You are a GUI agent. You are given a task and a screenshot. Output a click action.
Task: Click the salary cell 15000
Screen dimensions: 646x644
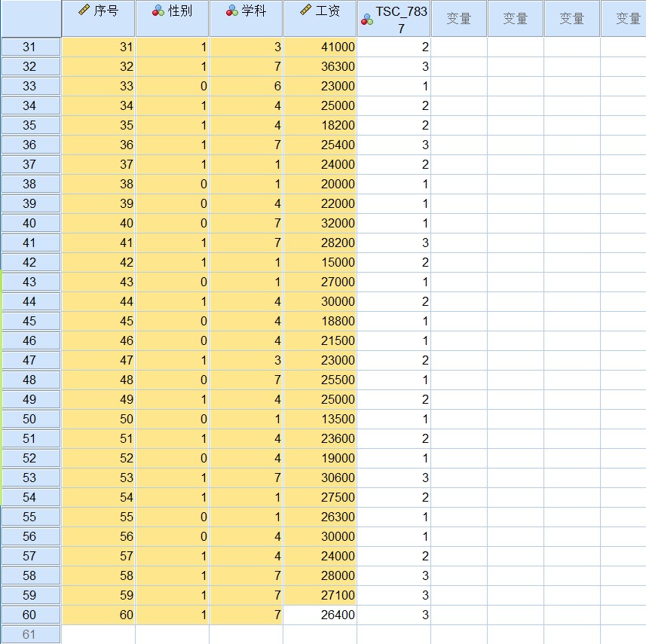(320, 262)
